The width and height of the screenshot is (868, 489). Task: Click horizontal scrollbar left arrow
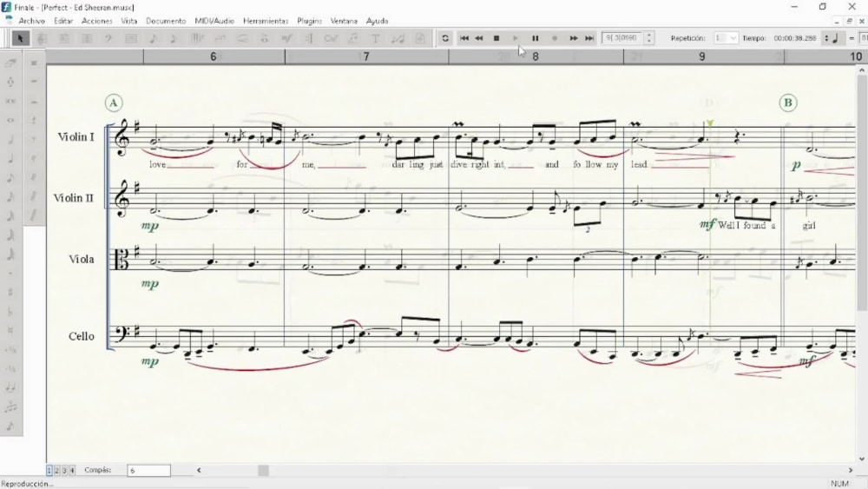click(199, 470)
